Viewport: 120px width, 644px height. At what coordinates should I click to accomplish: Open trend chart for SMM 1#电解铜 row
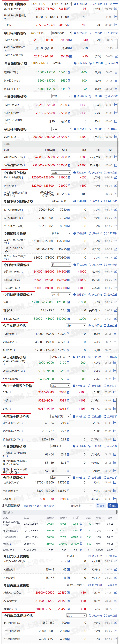pyautogui.click(x=115, y=8)
